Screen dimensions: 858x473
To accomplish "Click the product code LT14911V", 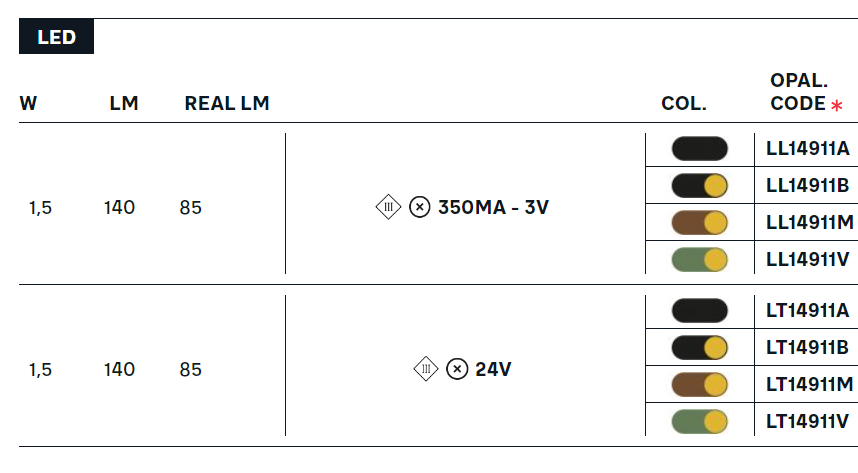I will click(x=808, y=422).
